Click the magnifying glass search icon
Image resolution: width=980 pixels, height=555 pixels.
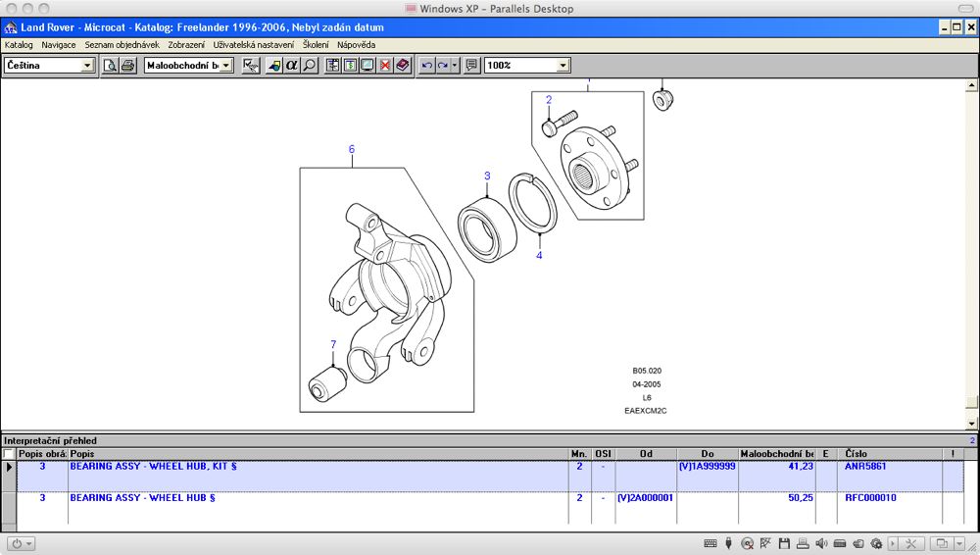309,66
